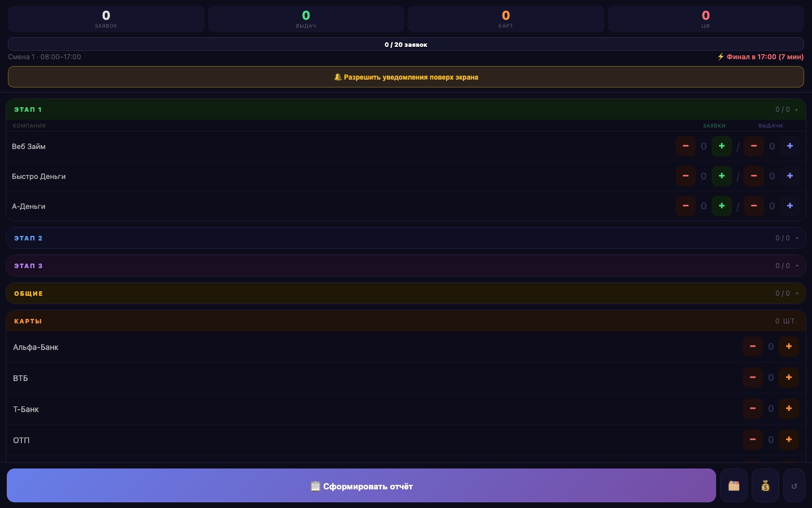This screenshot has height=508, width=812.
Task: Increase заявки for Веб Займ
Action: click(722, 146)
